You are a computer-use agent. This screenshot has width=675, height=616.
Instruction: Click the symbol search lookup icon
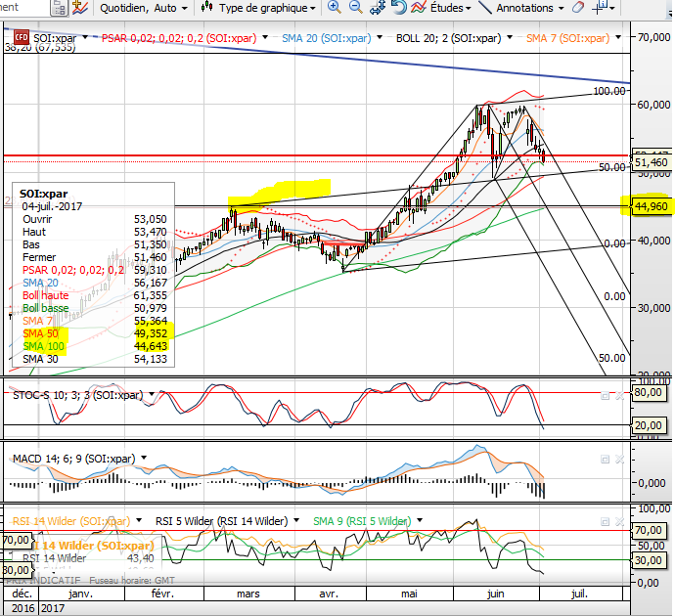click(59, 8)
